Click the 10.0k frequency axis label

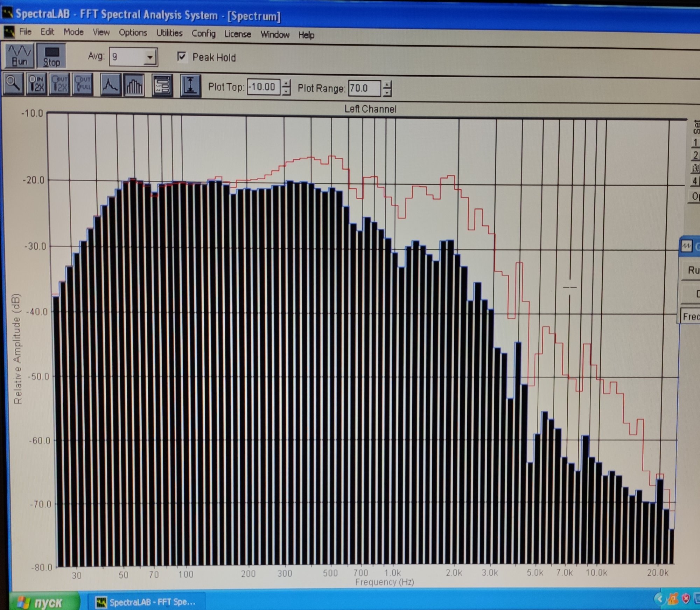[597, 573]
